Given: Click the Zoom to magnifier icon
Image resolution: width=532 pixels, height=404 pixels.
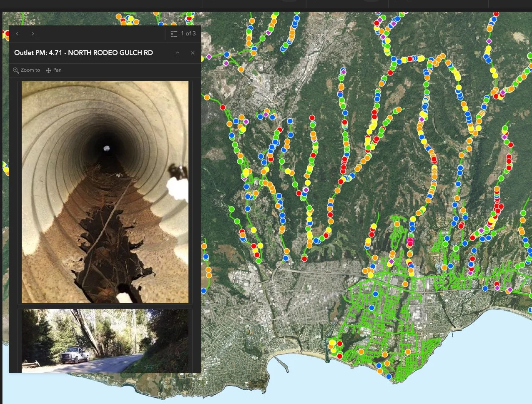Looking at the screenshot, I should (16, 70).
